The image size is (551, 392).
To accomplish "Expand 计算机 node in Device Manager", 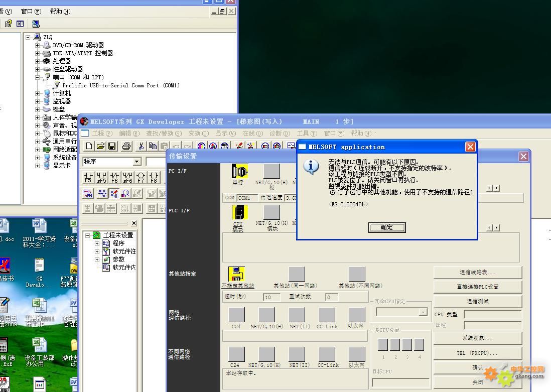I will coord(37,93).
